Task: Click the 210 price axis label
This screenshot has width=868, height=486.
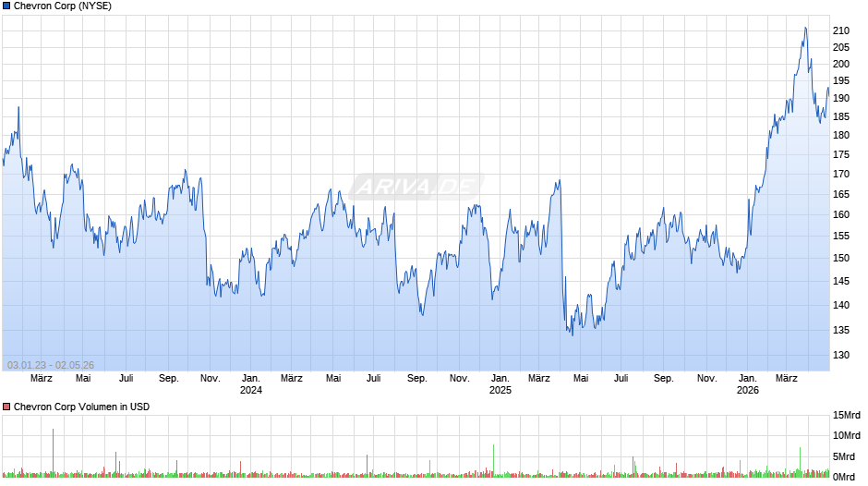Action: [841, 30]
